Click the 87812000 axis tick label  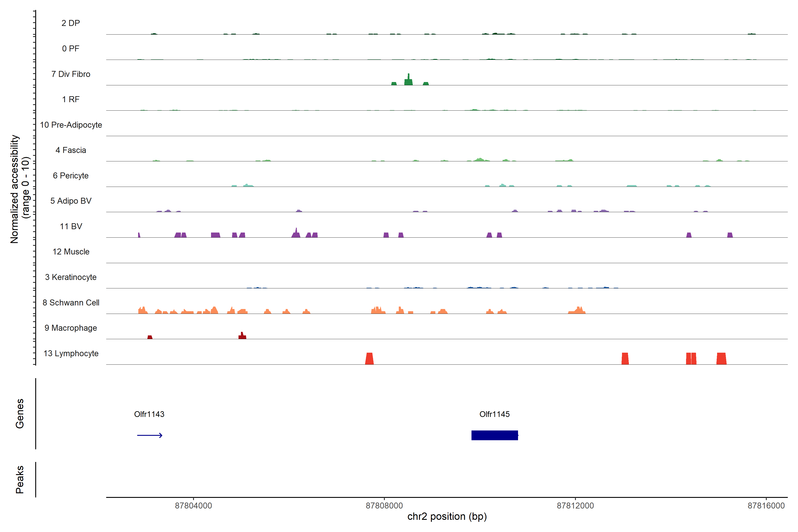click(575, 506)
